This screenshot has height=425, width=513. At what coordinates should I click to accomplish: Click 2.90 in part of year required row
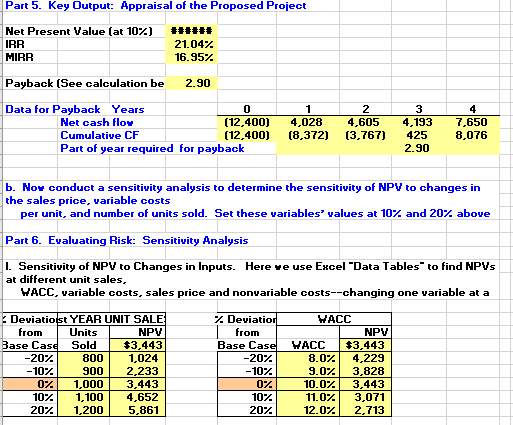point(419,148)
